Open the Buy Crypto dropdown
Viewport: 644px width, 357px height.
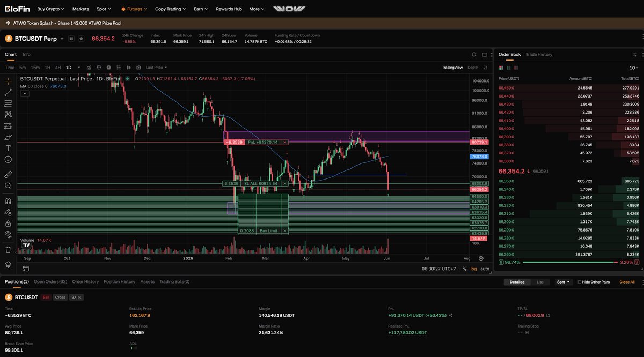coord(50,9)
